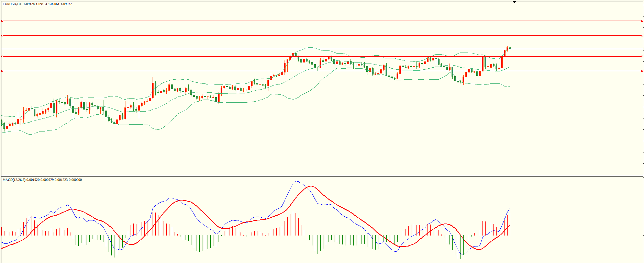The image size is (644, 263).
Task: Select left handle of topmost red line
Action: (2, 21)
